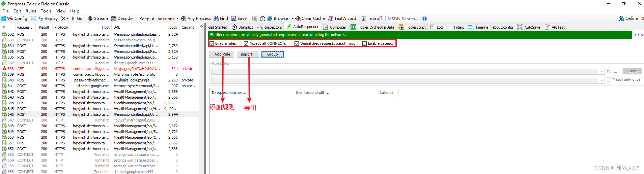Viewport: 644px width, 174px height.
Task: Select the AutoResponder tab
Action: pos(303,27)
